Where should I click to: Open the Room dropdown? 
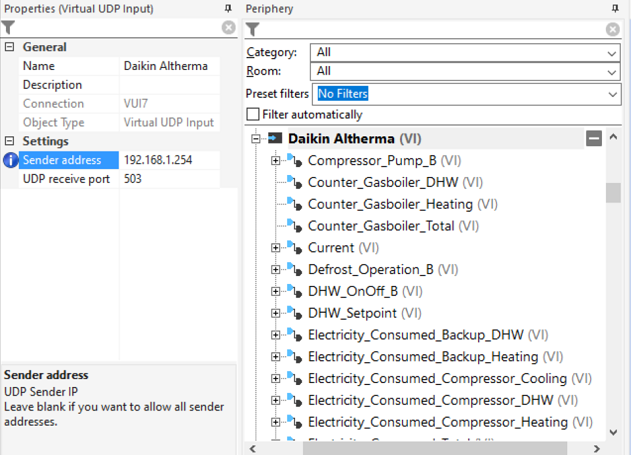(612, 72)
